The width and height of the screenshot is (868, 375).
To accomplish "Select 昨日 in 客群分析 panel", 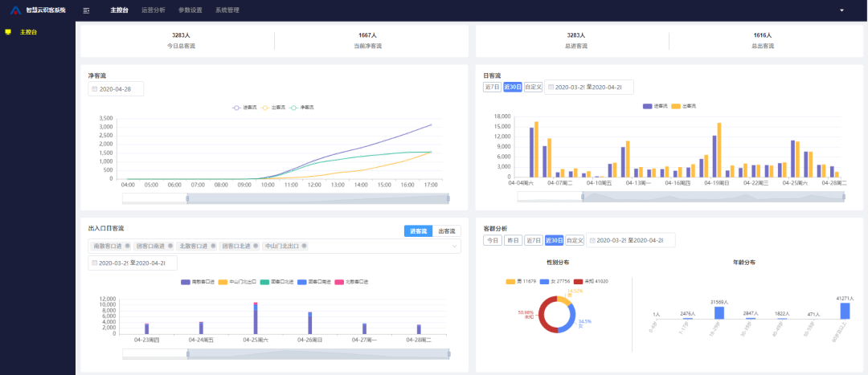I will point(513,241).
